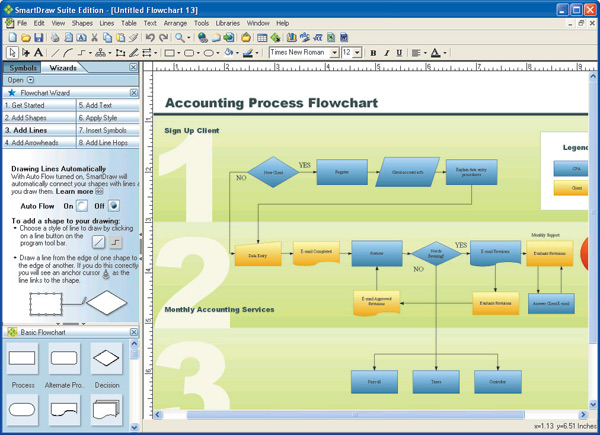This screenshot has height=435, width=600.
Task: Turn Auto Flow off
Action: click(114, 206)
